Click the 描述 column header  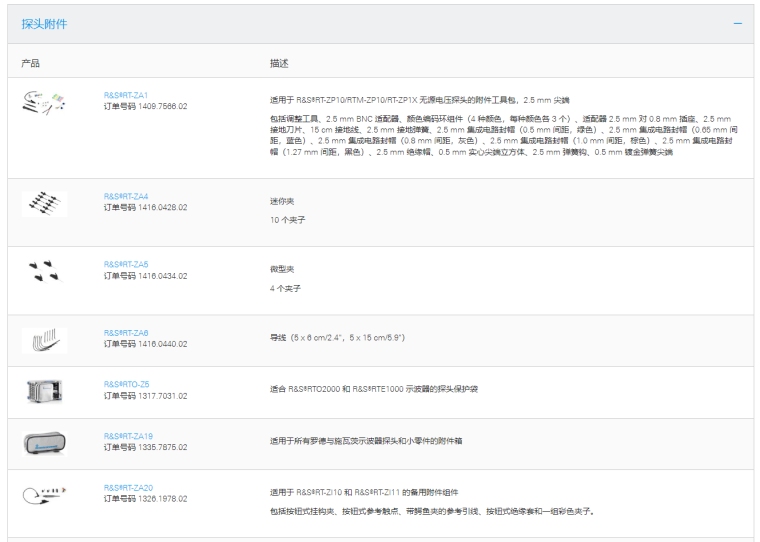coord(279,63)
